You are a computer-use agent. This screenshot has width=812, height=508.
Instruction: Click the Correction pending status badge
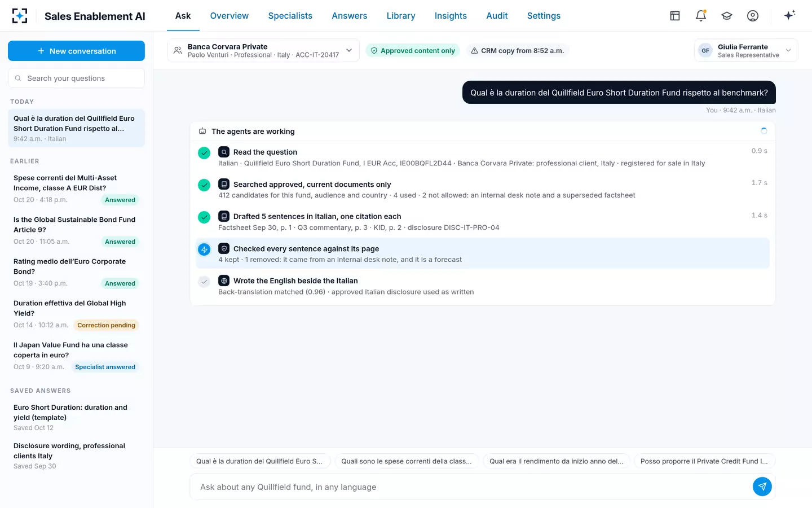point(106,325)
